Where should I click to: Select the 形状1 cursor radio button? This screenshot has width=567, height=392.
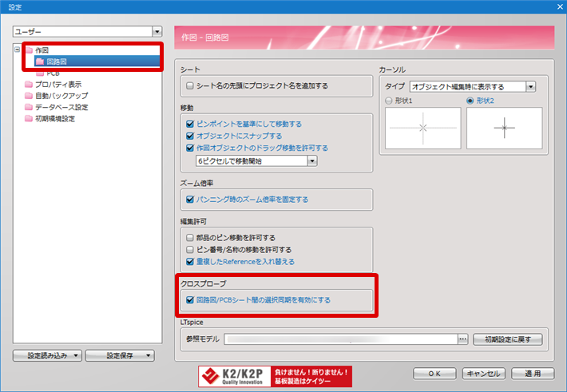(389, 101)
